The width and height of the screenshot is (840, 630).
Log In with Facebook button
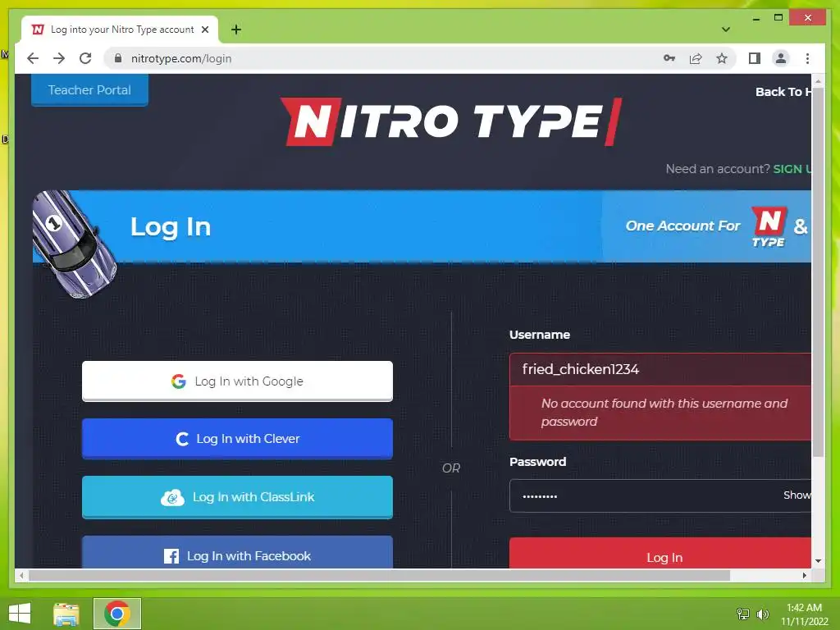point(237,553)
